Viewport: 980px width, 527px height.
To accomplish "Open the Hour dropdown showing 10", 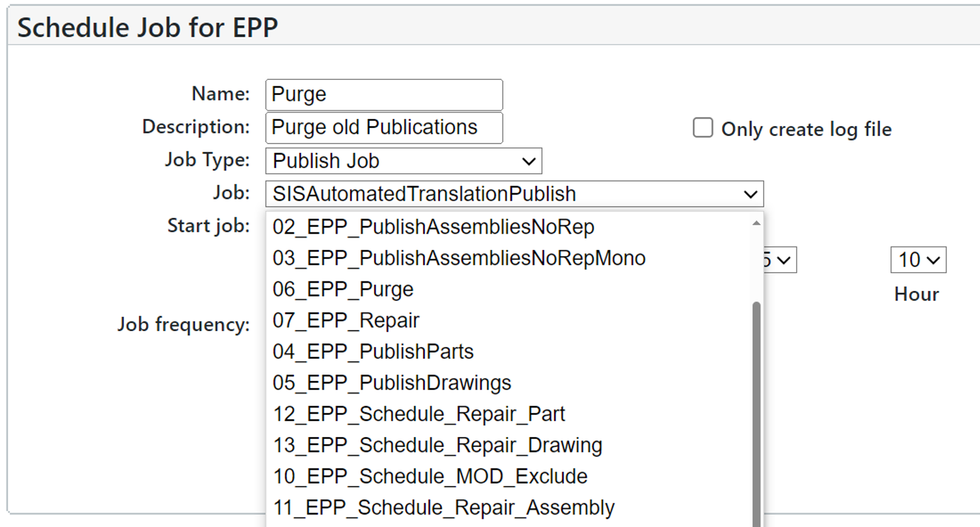I will [x=918, y=260].
